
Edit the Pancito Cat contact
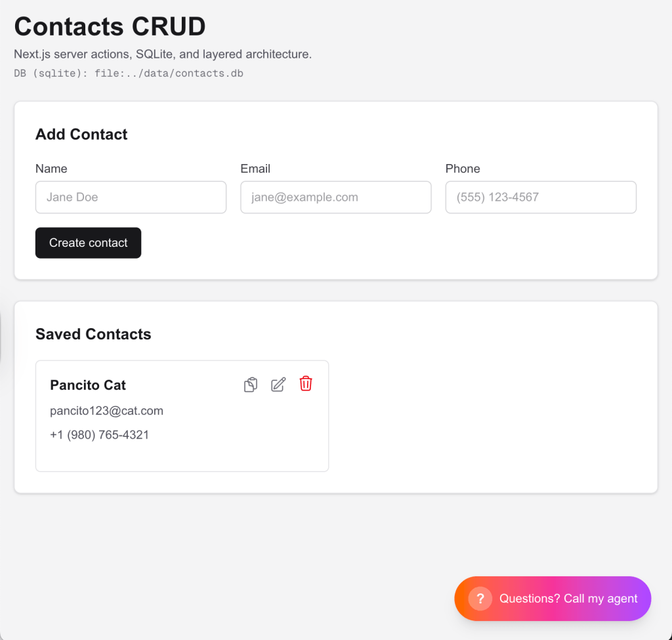tap(278, 385)
